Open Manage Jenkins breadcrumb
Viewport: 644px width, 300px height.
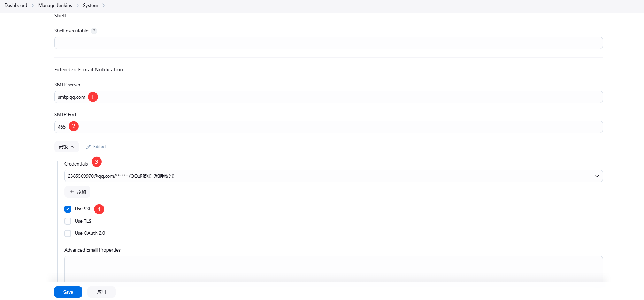[x=55, y=6]
